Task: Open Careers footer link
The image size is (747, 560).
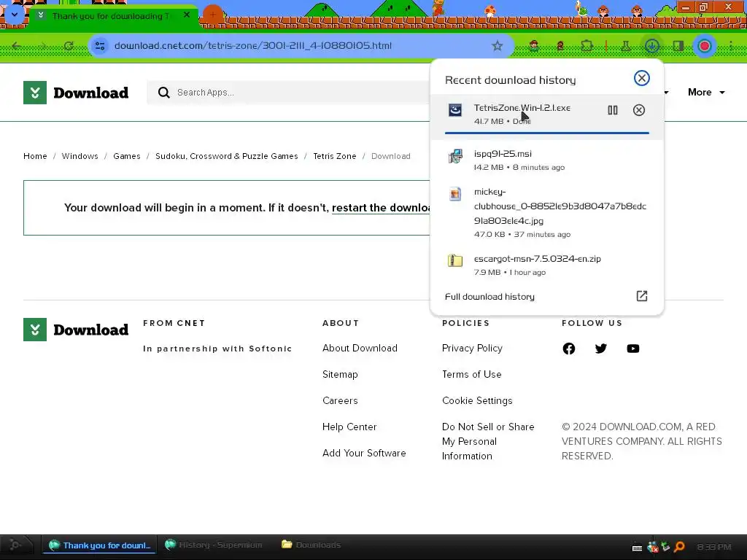Action: [x=340, y=400]
